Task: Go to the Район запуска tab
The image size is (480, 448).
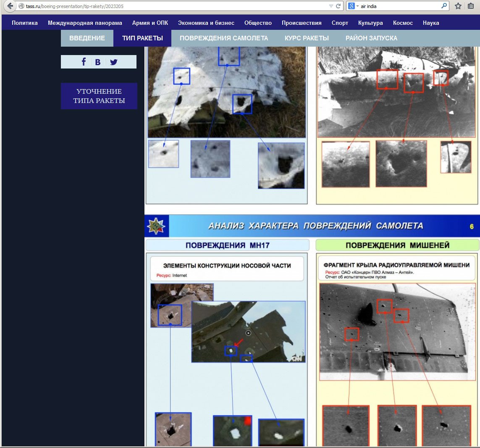Action: 371,38
